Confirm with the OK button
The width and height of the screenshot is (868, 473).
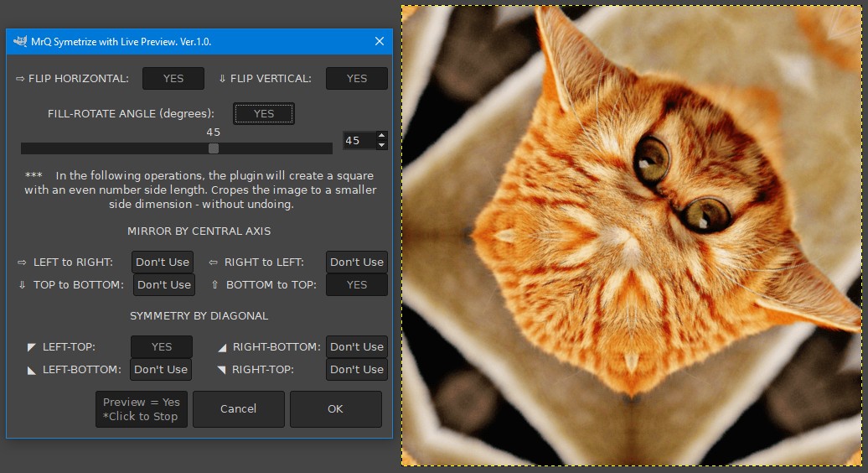(335, 409)
